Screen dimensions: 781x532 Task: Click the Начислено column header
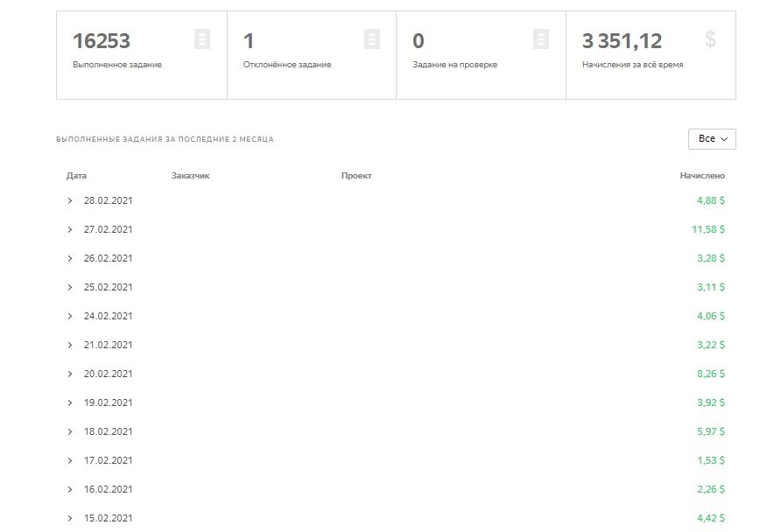(x=702, y=176)
